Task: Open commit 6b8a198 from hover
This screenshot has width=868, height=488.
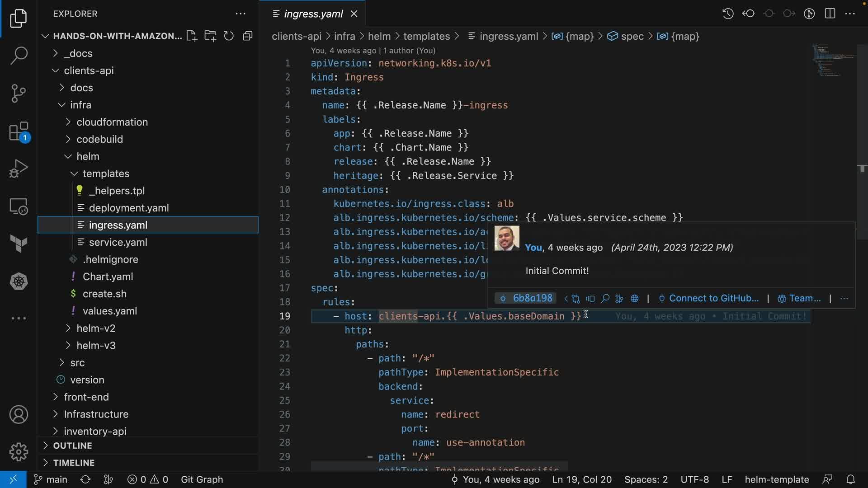Action: coord(532,298)
